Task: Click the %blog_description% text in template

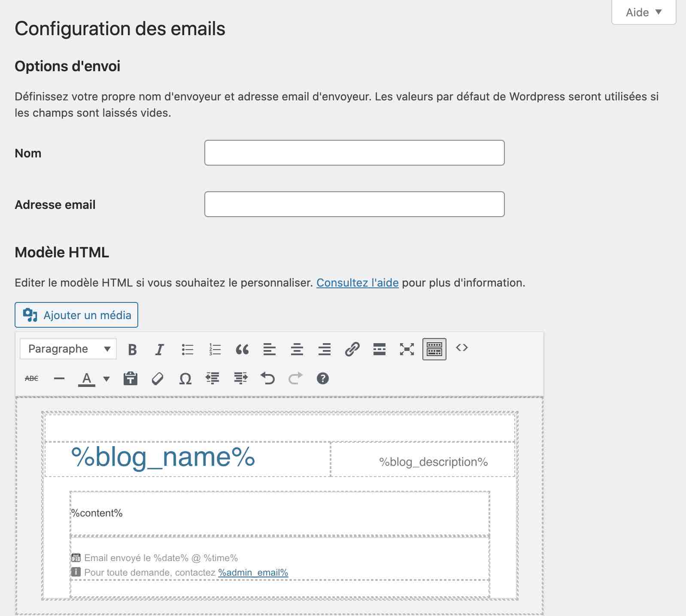Action: coord(434,462)
